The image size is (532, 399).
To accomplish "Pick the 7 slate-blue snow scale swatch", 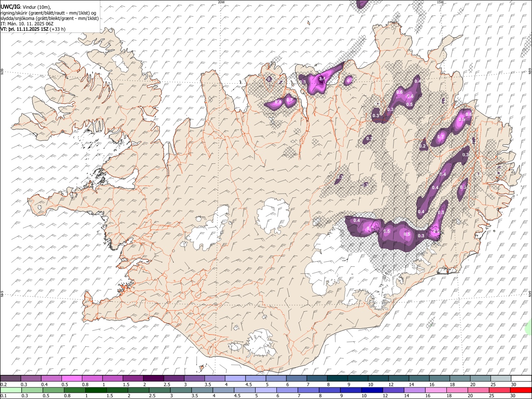I will click(317, 379).
